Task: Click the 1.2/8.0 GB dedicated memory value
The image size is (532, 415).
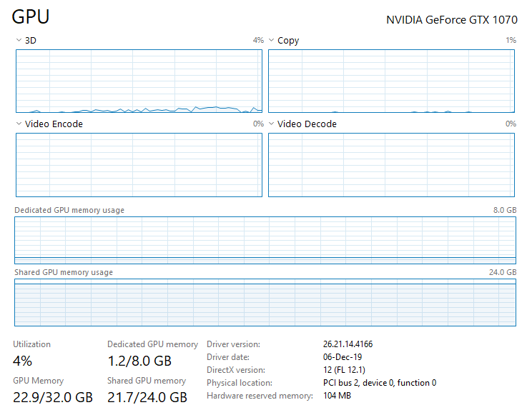Action: point(139,361)
